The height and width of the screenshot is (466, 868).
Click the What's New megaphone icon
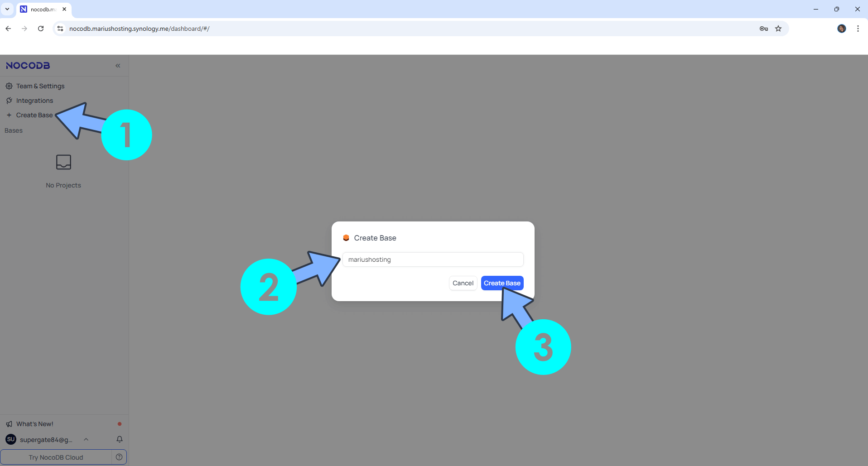click(x=9, y=424)
